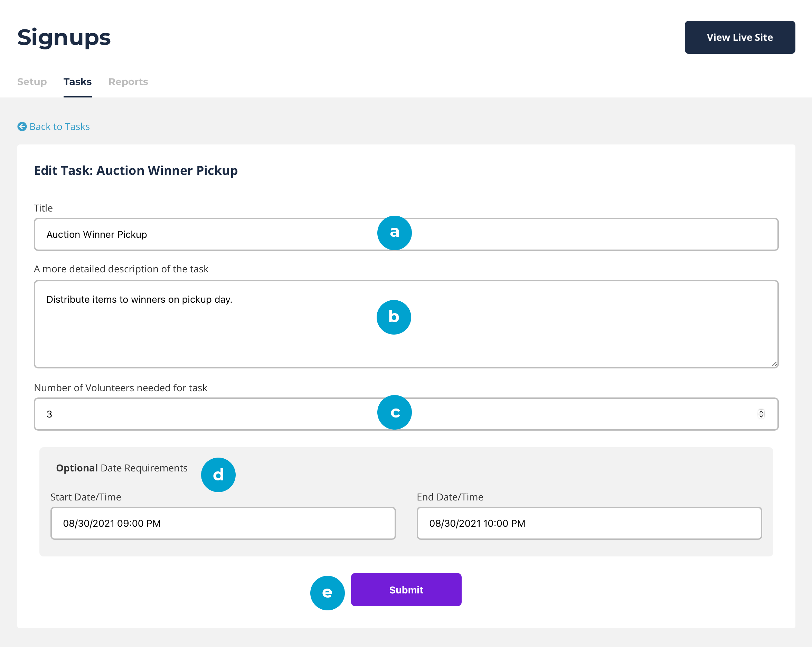Click the blue 'b' annotation marker
812x647 pixels.
point(394,317)
